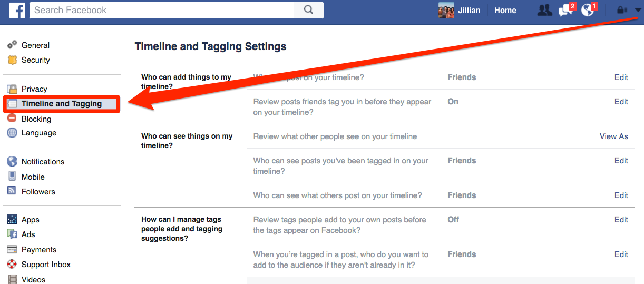Click Jillian's profile picture thumbnail

[x=446, y=10]
